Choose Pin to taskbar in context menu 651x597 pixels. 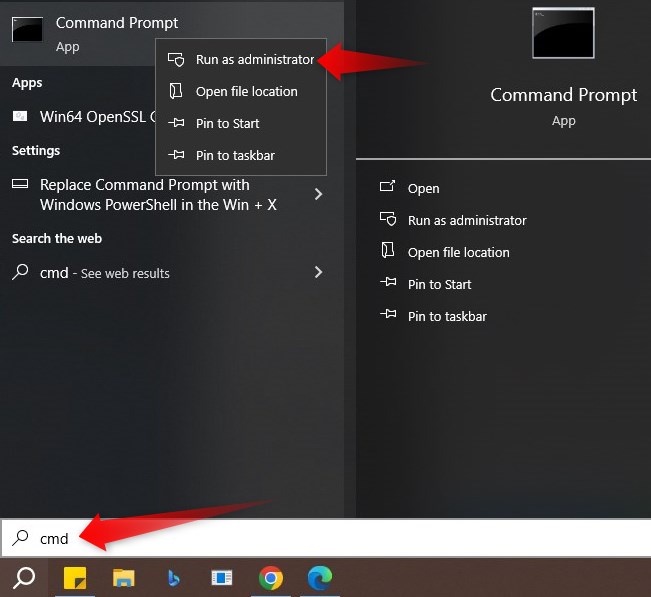(x=235, y=156)
